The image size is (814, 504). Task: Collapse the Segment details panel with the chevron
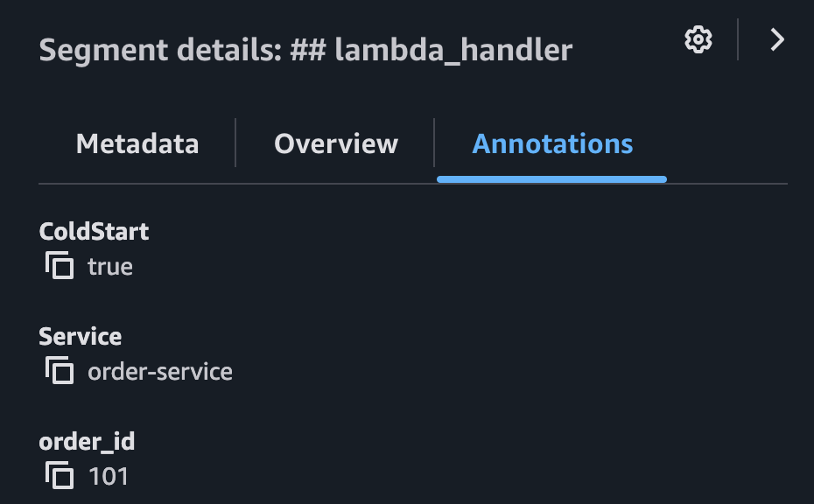tap(776, 39)
